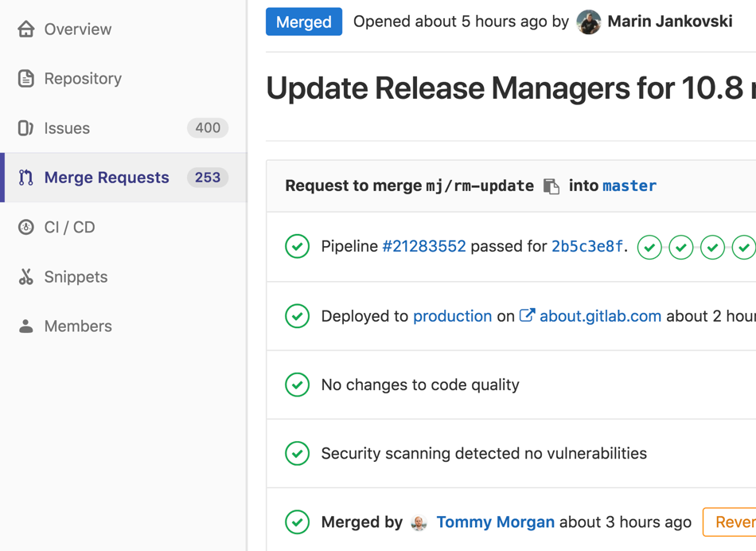Click Marin Jankovski's avatar
This screenshot has width=756, height=551.
coord(588,21)
